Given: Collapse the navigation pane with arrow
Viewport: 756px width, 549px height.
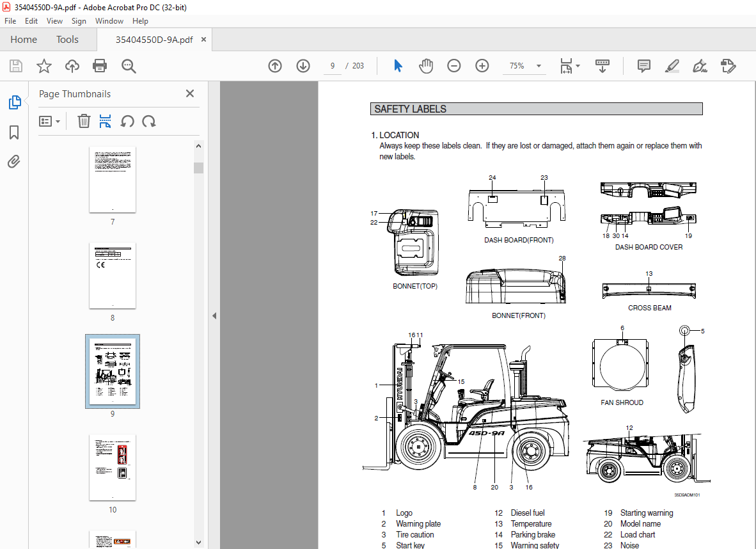Looking at the screenshot, I should pyautogui.click(x=214, y=316).
